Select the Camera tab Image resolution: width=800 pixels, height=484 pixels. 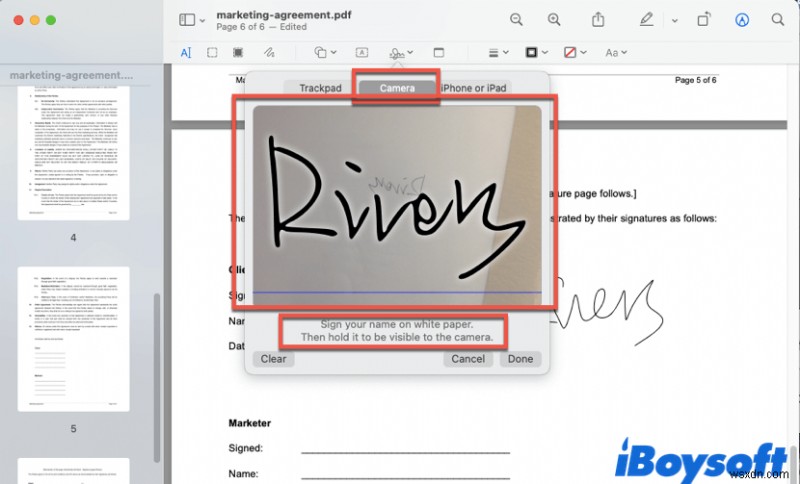coord(397,88)
